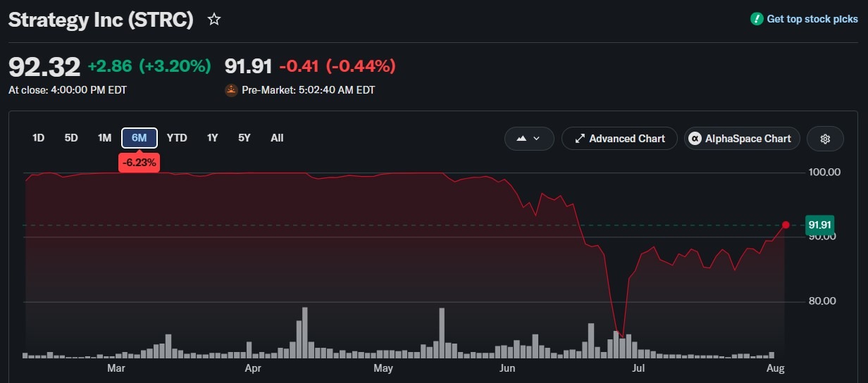868x383 pixels.
Task: Switch to the 5D range
Action: pos(71,138)
